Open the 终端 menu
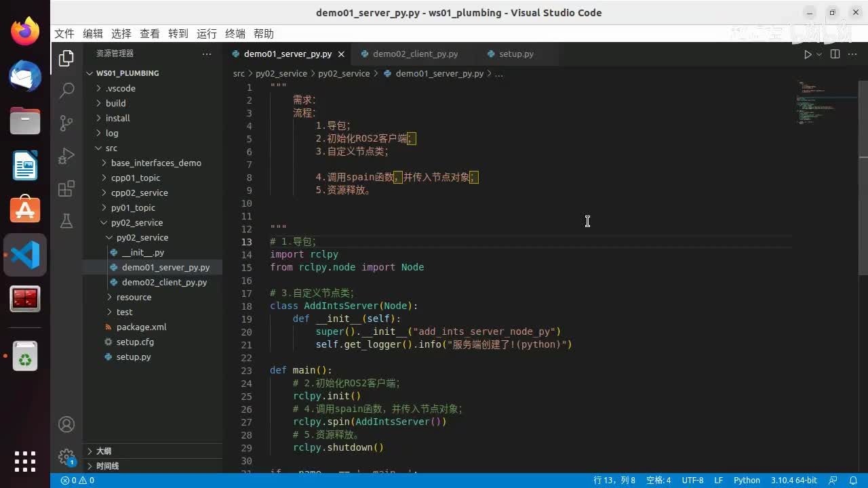Image resolution: width=868 pixels, height=488 pixels. 235,34
